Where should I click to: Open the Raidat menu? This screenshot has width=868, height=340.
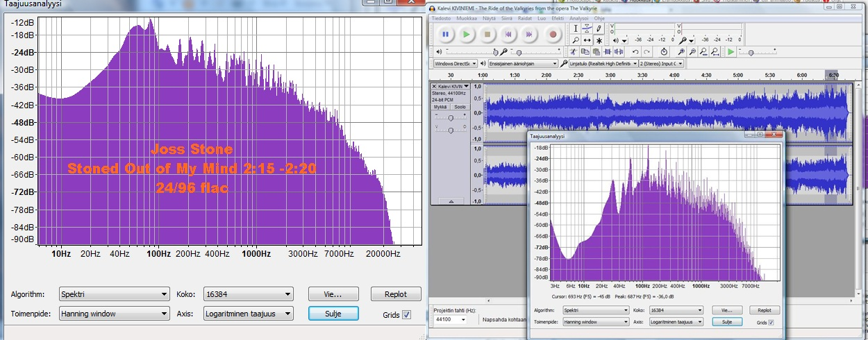(x=525, y=18)
